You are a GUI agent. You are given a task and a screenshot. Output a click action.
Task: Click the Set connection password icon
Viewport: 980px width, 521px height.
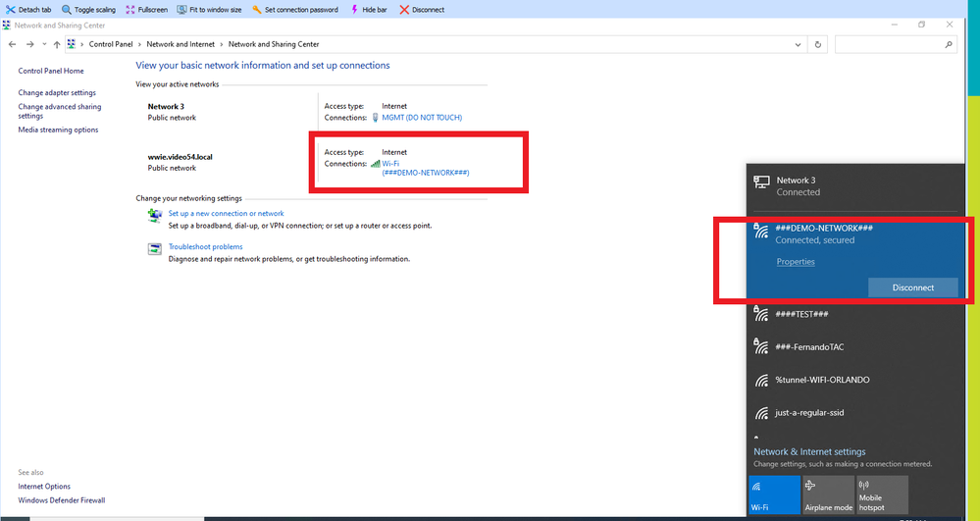pyautogui.click(x=257, y=10)
